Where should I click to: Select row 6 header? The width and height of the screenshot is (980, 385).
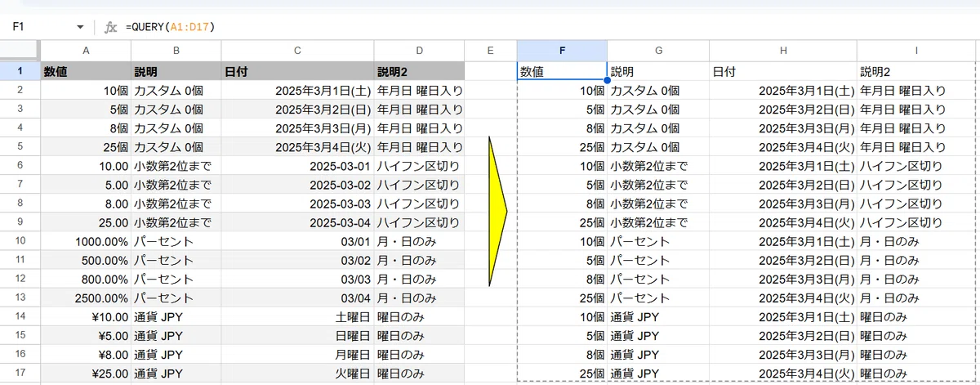tap(20, 166)
